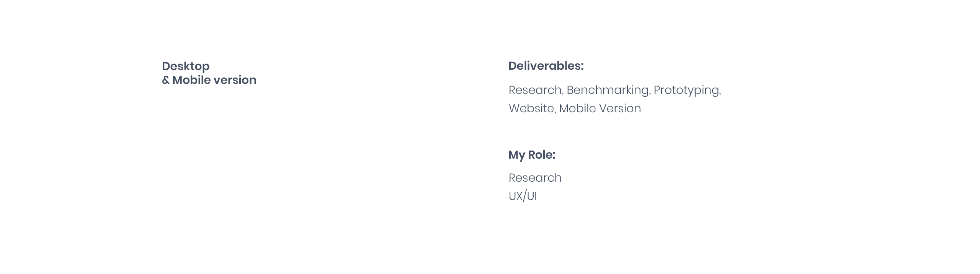Click the "My Role:" heading
This screenshot has width=980, height=274.
[x=532, y=155]
